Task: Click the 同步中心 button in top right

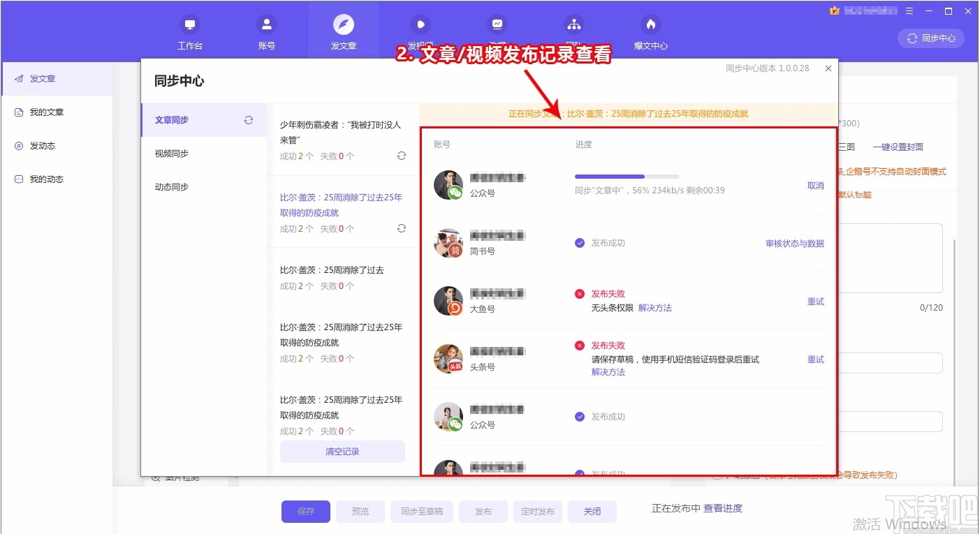Action: coord(930,38)
